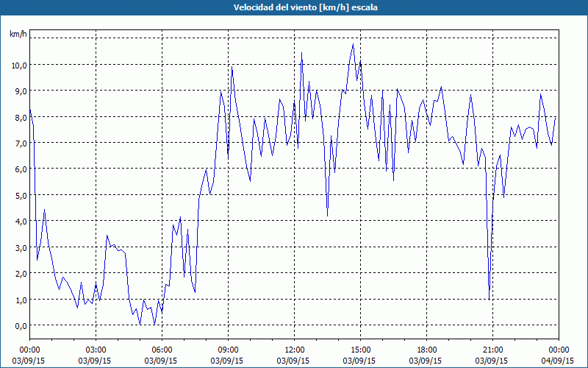Click the 03/09/15 date under 12:00

293,361
